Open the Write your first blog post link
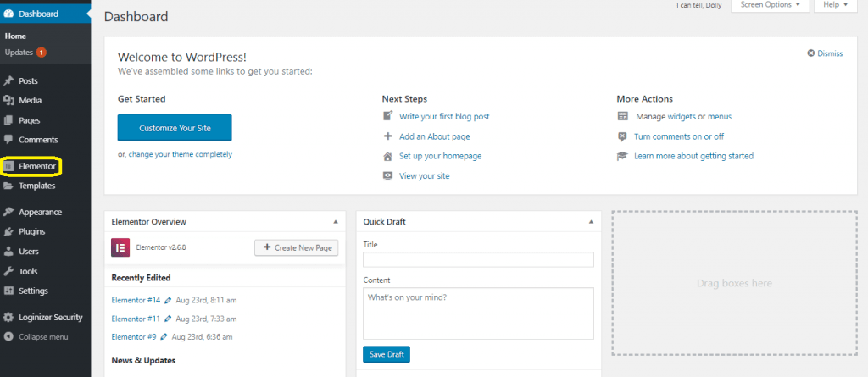This screenshot has height=377, width=868. pyautogui.click(x=444, y=116)
